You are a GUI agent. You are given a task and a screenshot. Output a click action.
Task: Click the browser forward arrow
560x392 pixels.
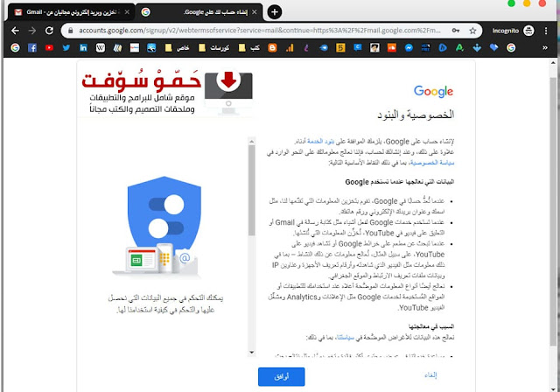(32, 31)
